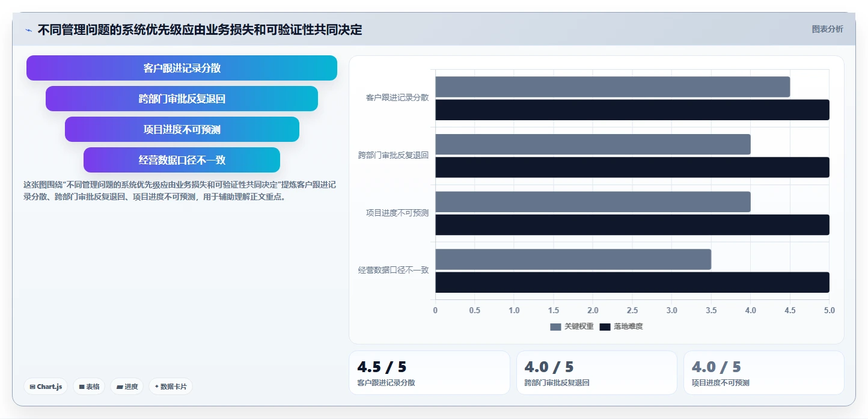Select the 项目进度不可预测 funnel stage
The width and height of the screenshot is (868, 419).
tap(182, 129)
